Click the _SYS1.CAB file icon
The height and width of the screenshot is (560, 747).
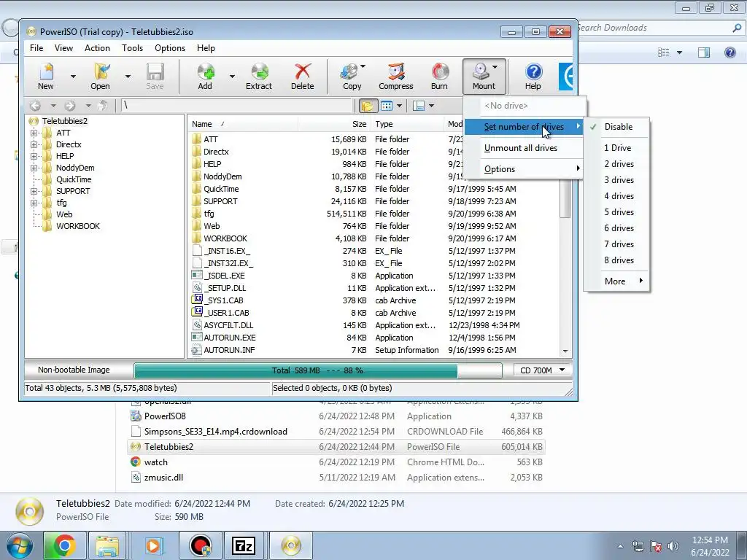tap(197, 300)
